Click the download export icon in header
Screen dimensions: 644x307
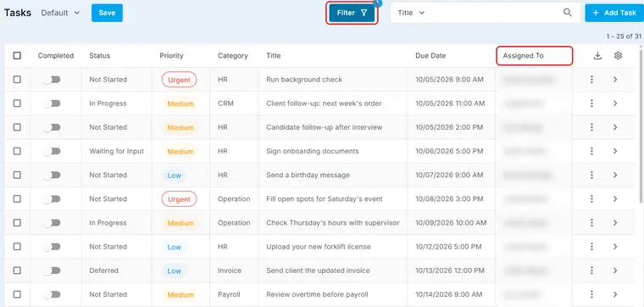point(597,56)
